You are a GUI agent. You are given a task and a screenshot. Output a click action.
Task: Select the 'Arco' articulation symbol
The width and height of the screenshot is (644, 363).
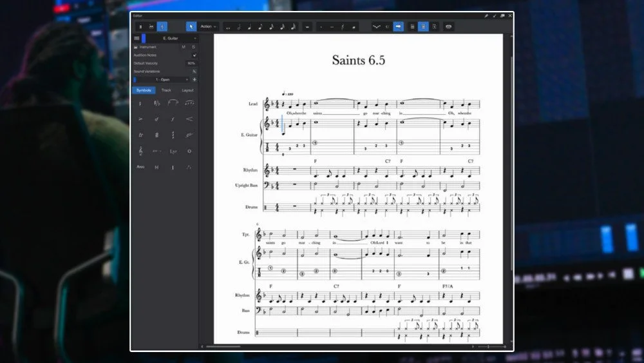coord(140,167)
